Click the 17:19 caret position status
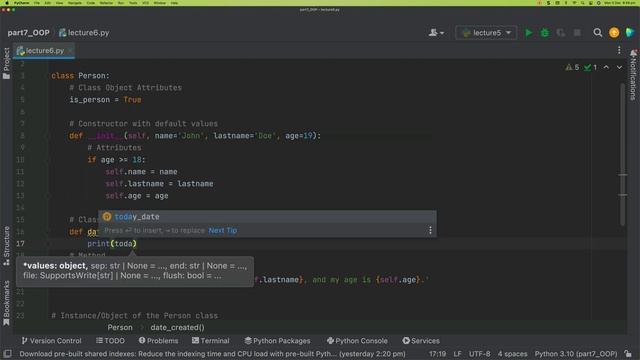This screenshot has width=640, height=360. click(437, 354)
